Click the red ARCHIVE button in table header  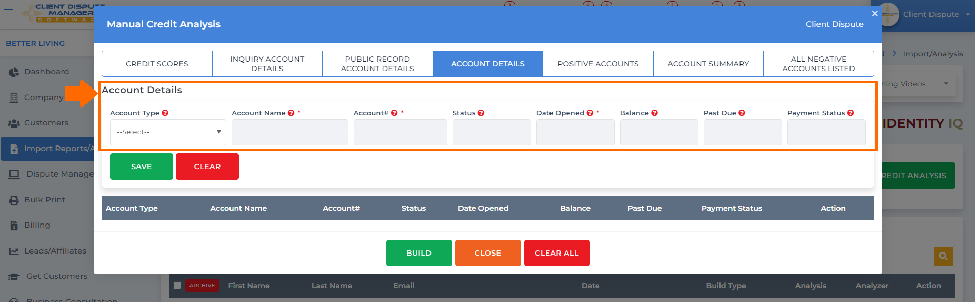click(202, 286)
